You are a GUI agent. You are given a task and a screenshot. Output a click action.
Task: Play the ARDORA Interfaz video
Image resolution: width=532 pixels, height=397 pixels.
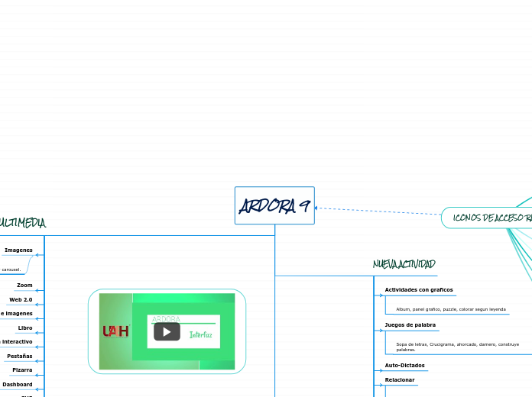click(x=167, y=331)
